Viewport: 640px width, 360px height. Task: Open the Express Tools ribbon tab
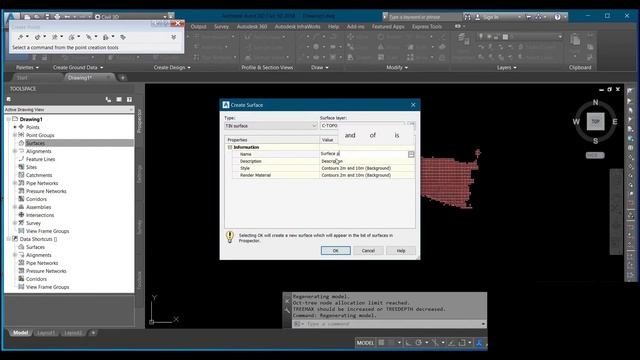pyautogui.click(x=427, y=27)
